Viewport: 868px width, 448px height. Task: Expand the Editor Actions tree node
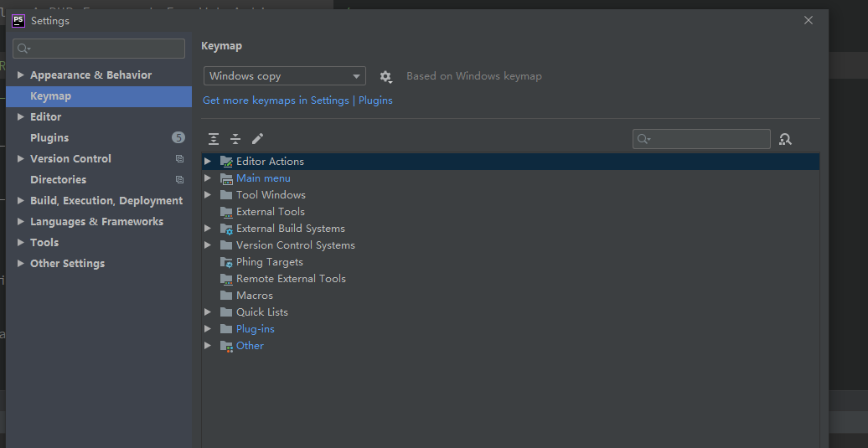[208, 162]
